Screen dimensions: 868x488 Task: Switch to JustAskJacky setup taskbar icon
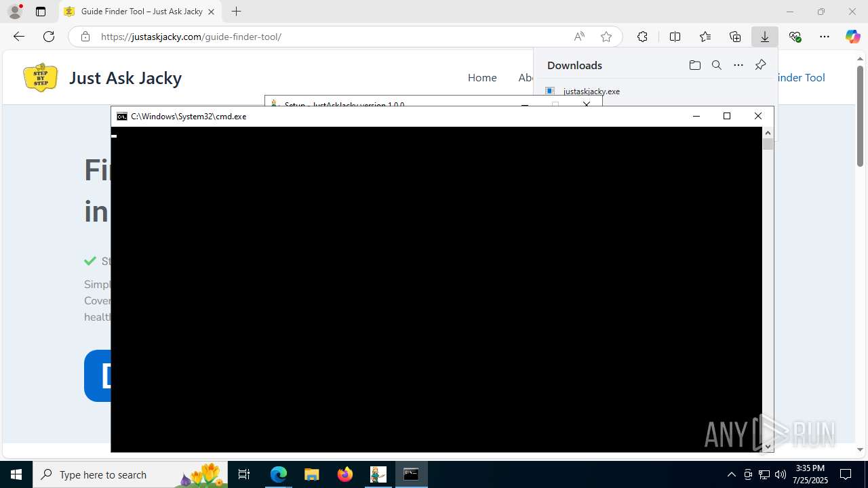click(x=378, y=474)
